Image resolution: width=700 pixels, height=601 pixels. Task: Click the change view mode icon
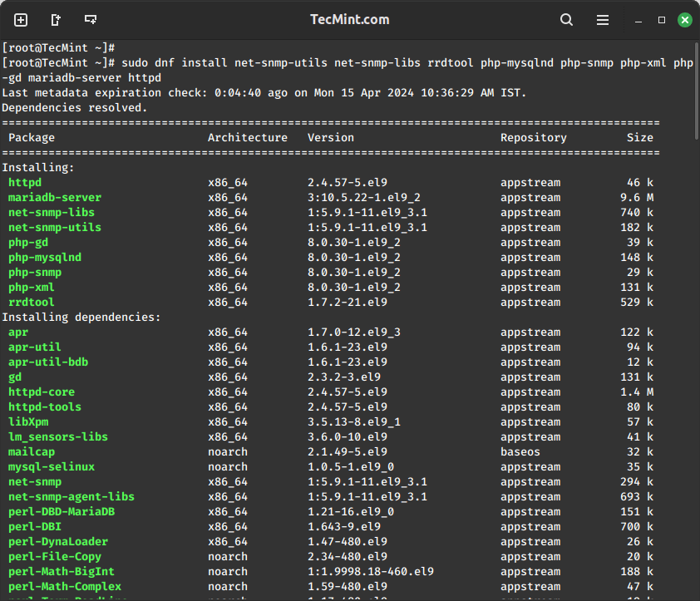click(x=91, y=20)
